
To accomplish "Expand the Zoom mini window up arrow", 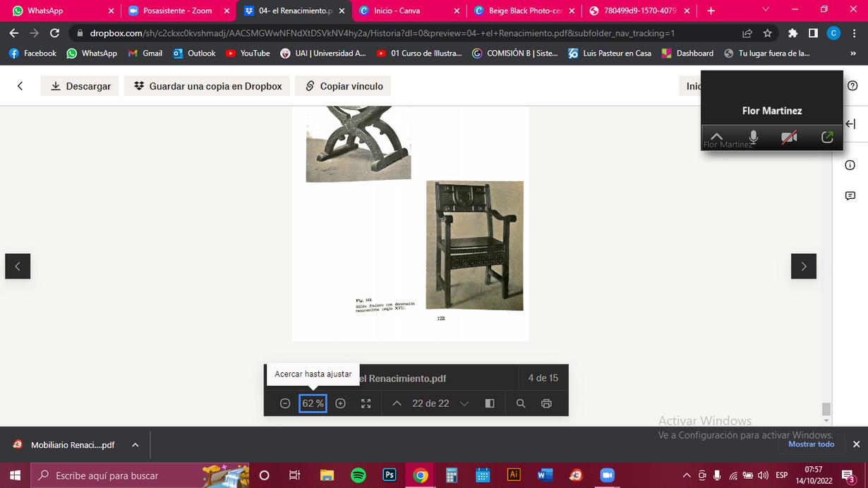I will pyautogui.click(x=716, y=137).
